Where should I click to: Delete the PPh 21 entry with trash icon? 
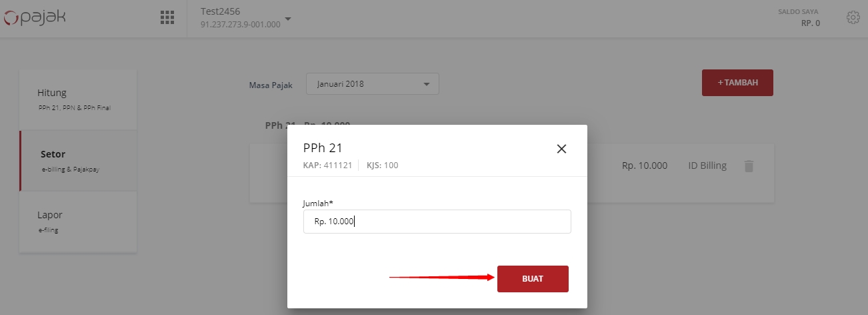click(x=749, y=166)
